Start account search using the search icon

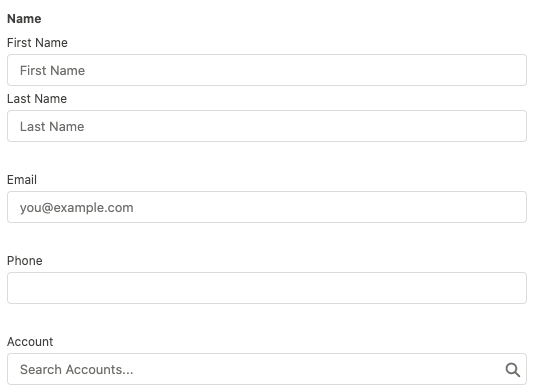(x=513, y=370)
